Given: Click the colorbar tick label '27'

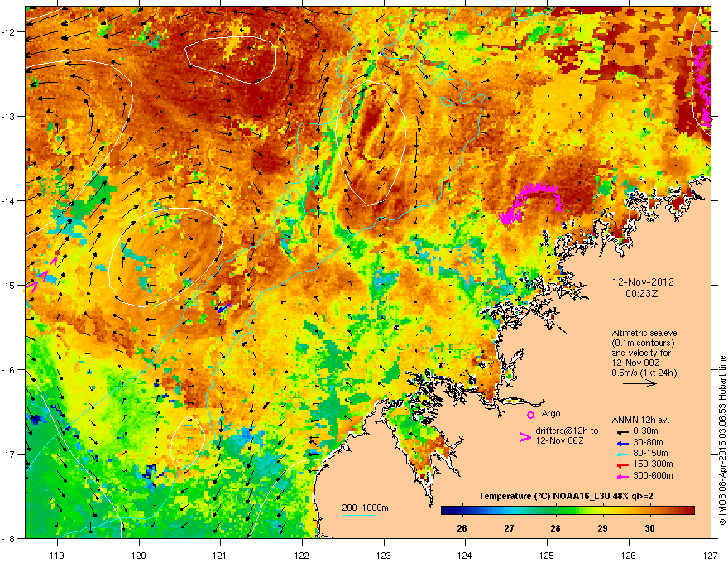Looking at the screenshot, I should pos(510,528).
